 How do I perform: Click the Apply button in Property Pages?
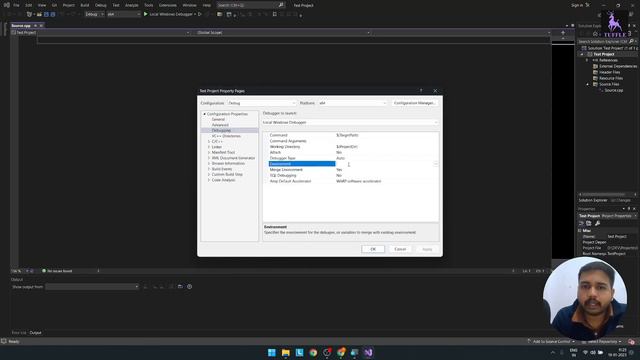click(427, 249)
